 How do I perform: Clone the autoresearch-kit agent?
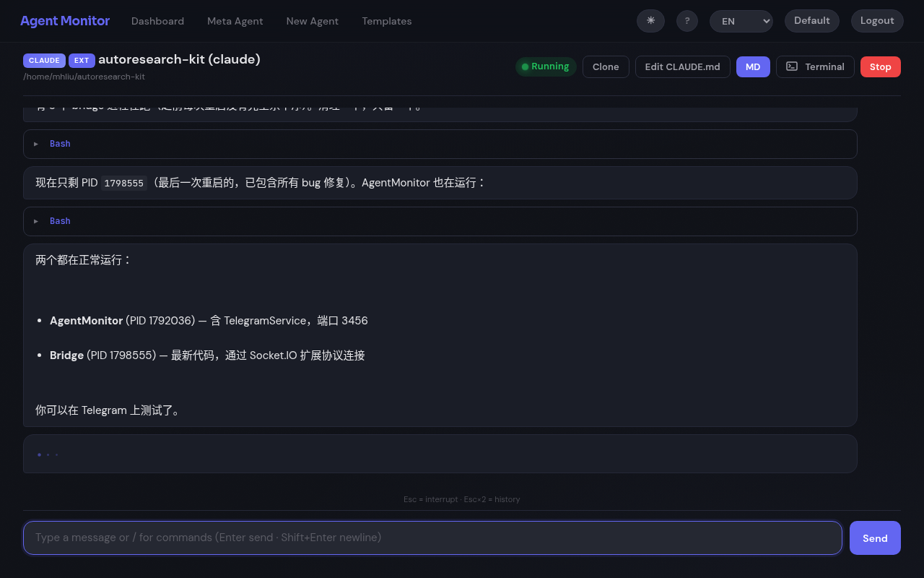(606, 66)
